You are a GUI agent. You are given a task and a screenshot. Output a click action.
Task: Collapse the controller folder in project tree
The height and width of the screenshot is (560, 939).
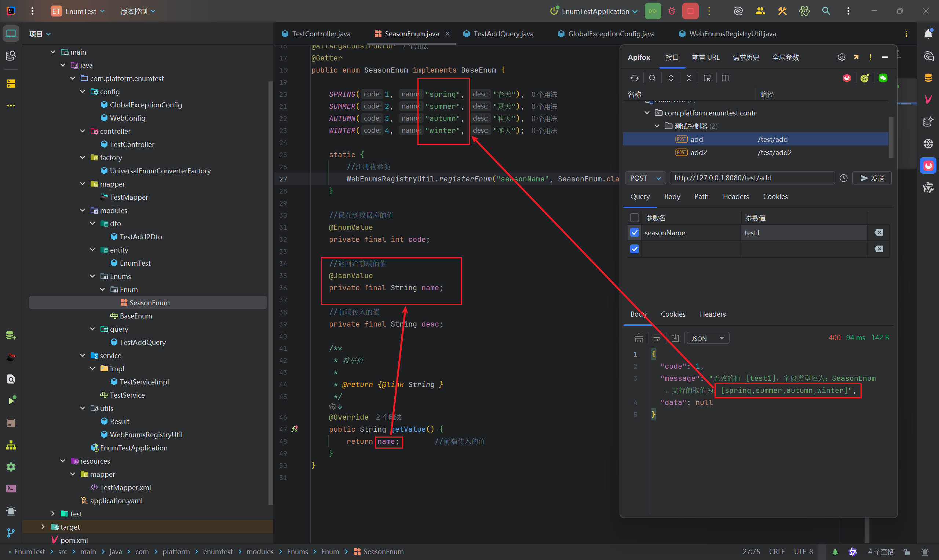point(83,131)
